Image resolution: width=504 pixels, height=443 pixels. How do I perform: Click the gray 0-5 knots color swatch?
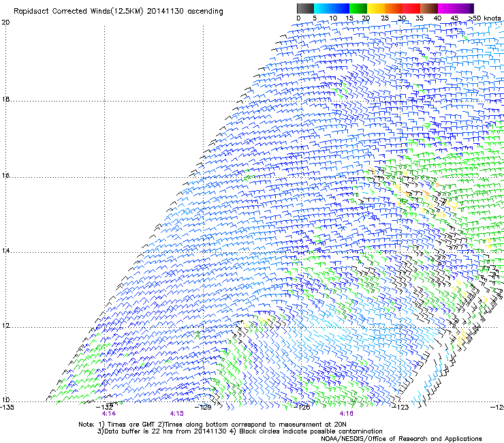point(305,8)
